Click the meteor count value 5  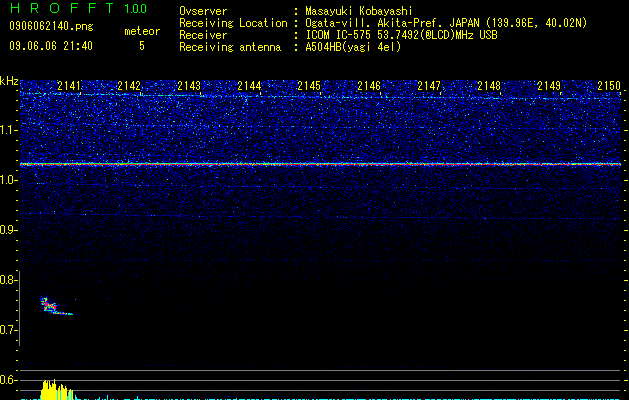click(142, 46)
